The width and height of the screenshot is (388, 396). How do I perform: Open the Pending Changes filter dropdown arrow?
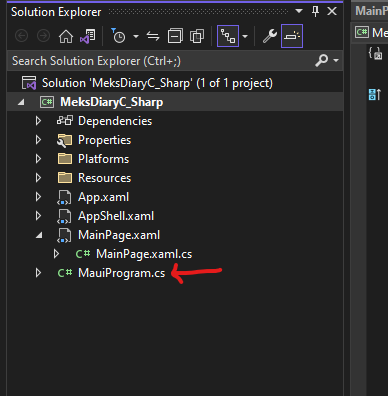136,36
